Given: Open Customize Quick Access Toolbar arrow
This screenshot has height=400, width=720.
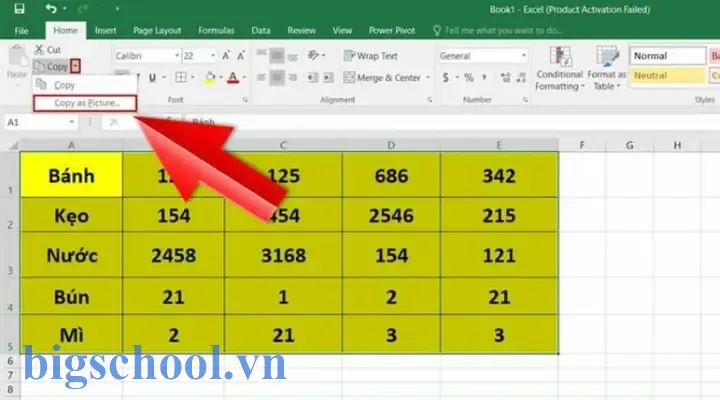Looking at the screenshot, I should click(x=117, y=8).
